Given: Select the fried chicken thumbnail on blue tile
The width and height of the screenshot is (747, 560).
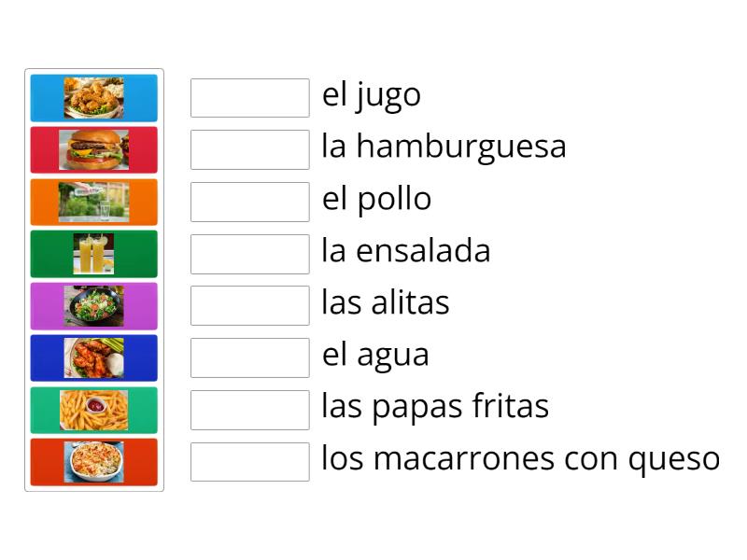Looking at the screenshot, I should tap(93, 98).
